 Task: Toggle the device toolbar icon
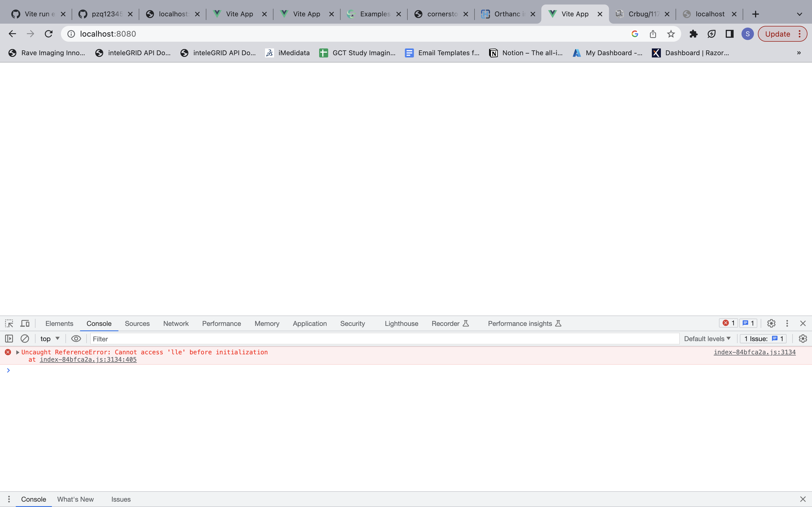click(25, 323)
